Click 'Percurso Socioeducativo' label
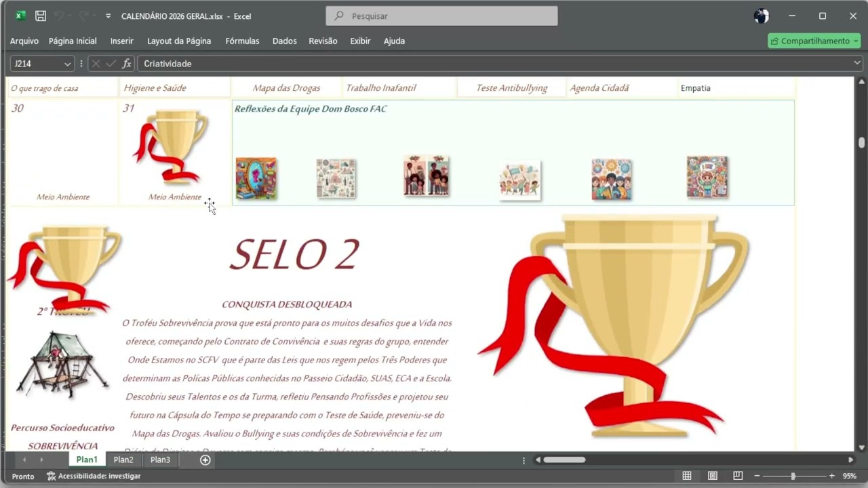 62,428
